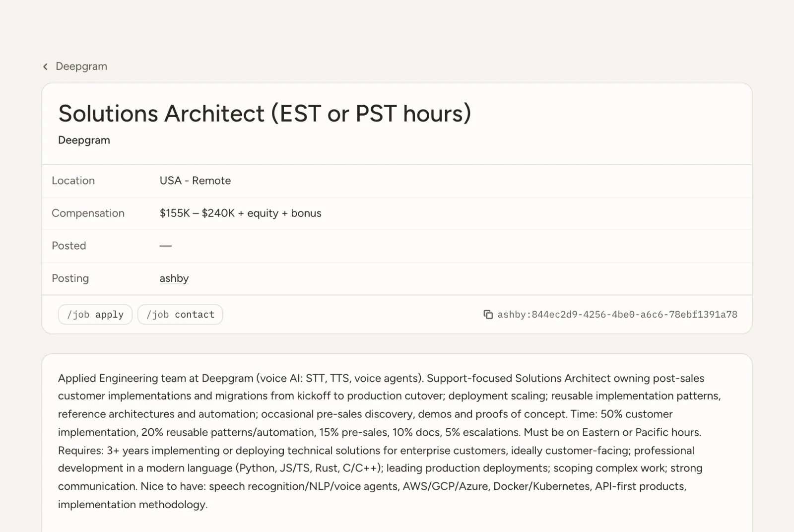Viewport: 794px width, 532px height.
Task: Click the job description paragraph text
Action: [x=390, y=441]
